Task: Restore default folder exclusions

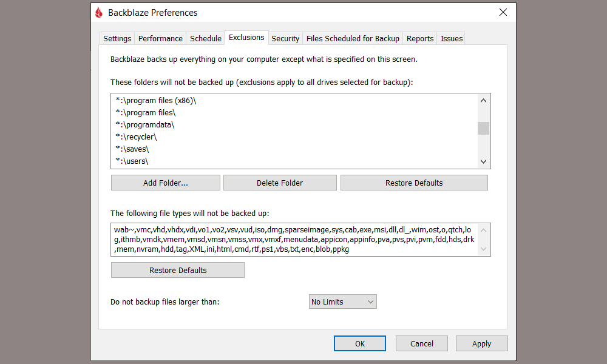Action: coord(414,183)
